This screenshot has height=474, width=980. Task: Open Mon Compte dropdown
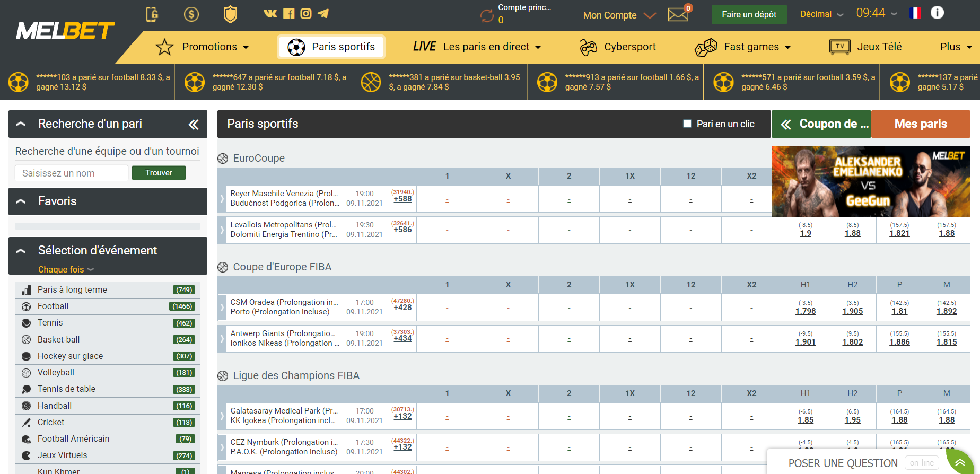pyautogui.click(x=619, y=15)
